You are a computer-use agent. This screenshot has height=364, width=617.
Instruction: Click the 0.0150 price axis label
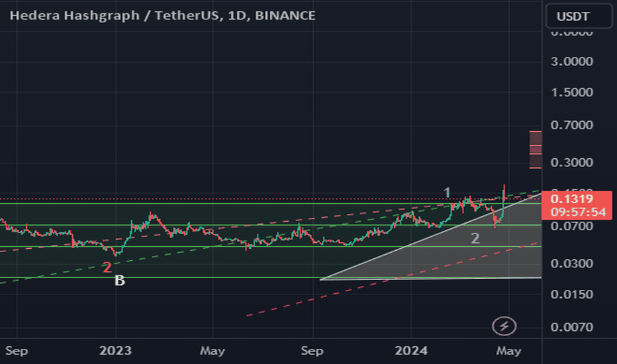(x=572, y=294)
